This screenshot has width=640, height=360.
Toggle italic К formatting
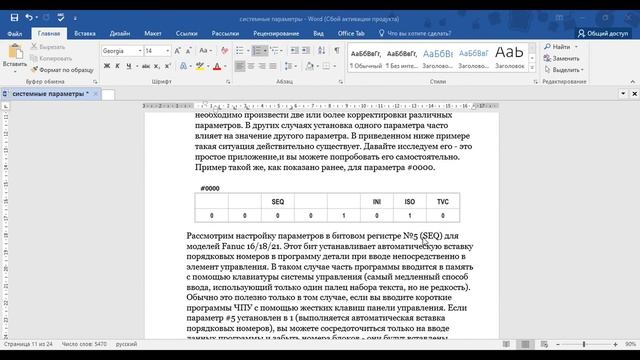118,66
